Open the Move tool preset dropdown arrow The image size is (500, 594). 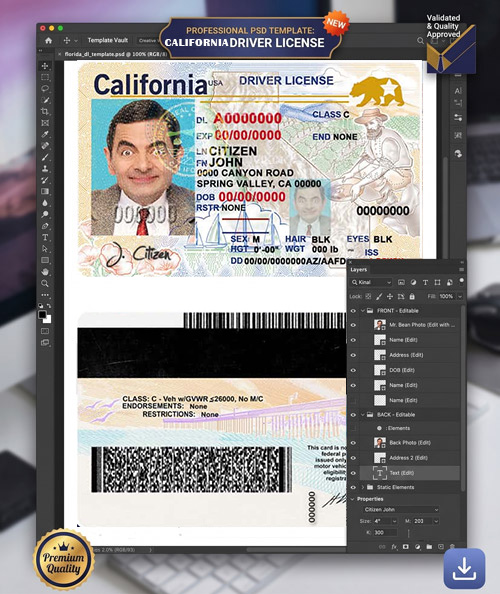tap(76, 41)
